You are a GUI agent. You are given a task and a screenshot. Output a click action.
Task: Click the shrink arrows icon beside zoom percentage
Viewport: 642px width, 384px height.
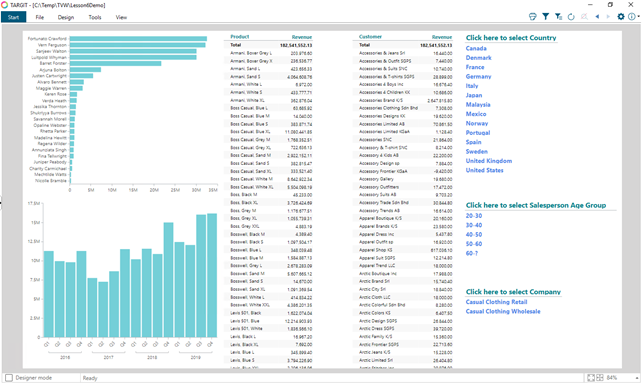(x=600, y=378)
